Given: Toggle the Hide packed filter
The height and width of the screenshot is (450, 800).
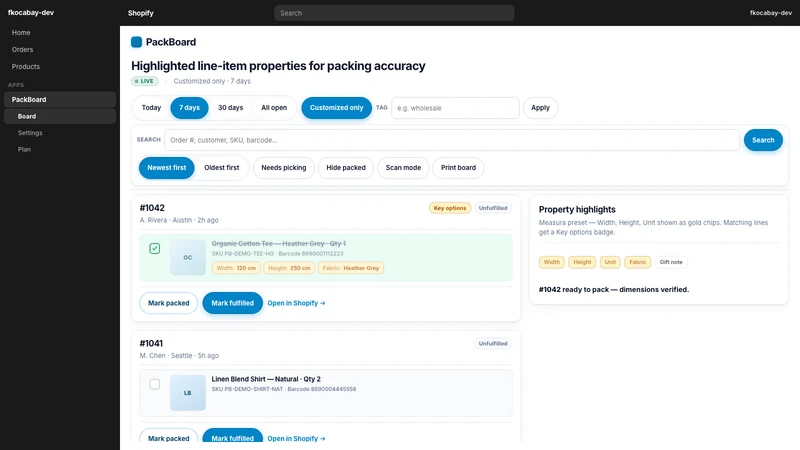Looking at the screenshot, I should 346,167.
